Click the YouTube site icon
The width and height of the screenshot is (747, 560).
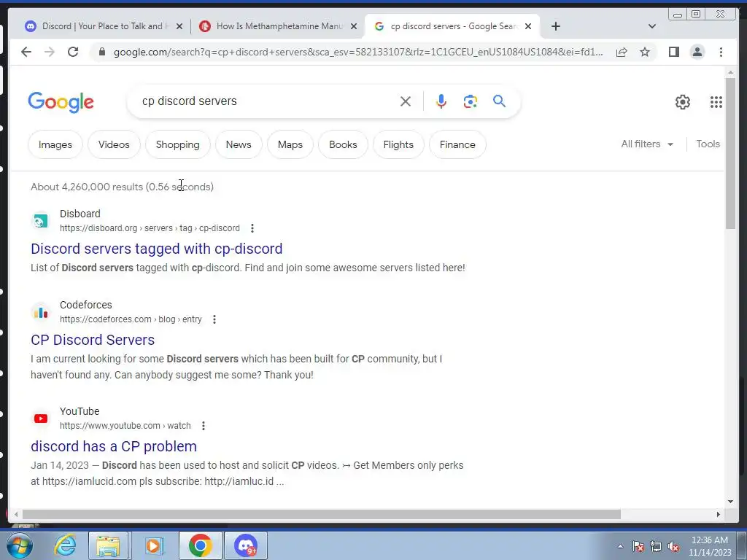41,419
